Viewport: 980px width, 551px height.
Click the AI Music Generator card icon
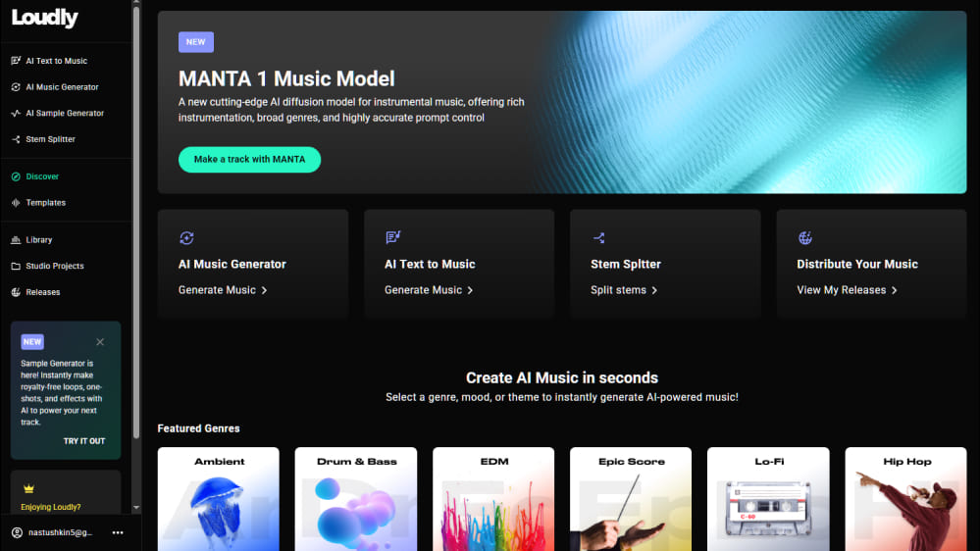coord(186,238)
